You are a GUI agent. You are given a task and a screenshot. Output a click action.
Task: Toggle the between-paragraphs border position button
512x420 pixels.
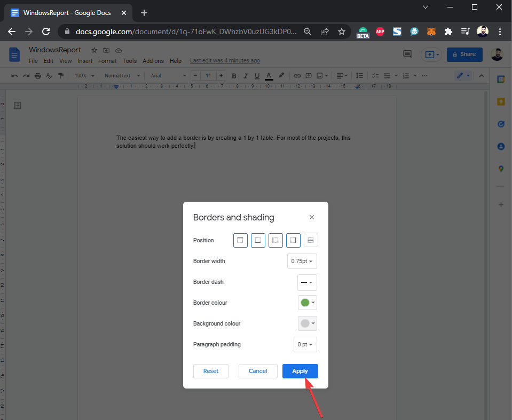(311, 240)
